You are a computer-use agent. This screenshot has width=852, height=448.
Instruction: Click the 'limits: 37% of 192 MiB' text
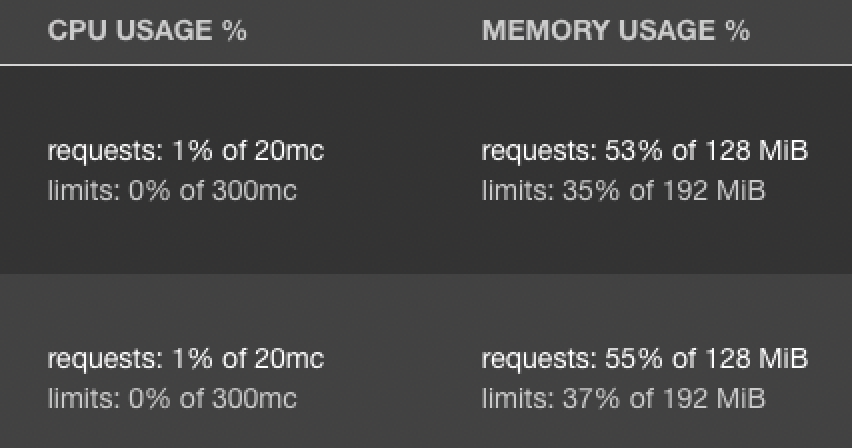[624, 399]
